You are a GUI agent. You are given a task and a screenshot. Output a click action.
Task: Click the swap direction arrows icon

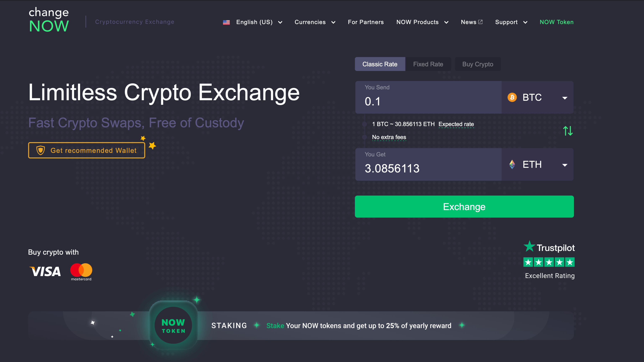(x=568, y=131)
